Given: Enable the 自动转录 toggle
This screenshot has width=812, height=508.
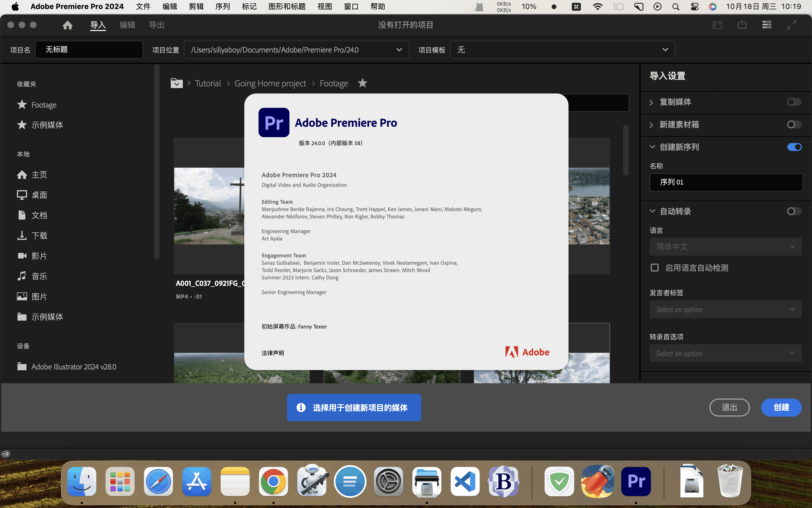Looking at the screenshot, I should pos(794,211).
